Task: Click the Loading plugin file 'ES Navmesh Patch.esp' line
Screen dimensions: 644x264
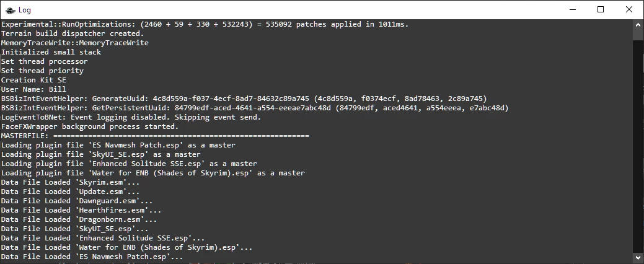Action: point(118,145)
